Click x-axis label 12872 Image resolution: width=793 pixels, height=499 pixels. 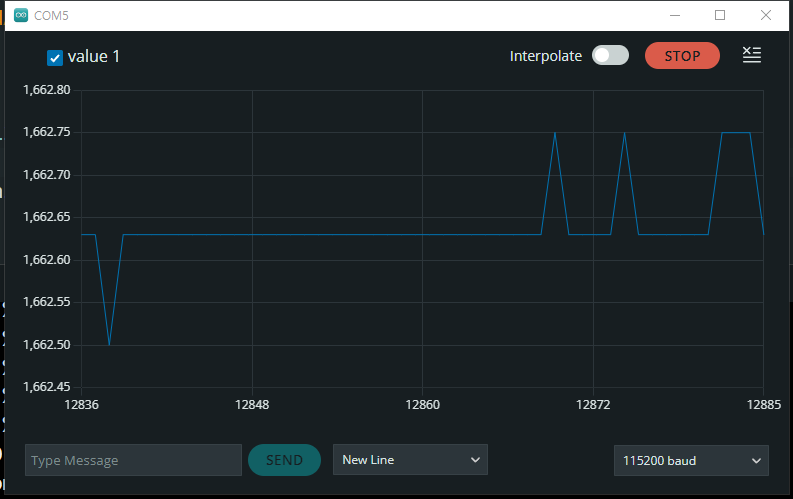point(593,404)
